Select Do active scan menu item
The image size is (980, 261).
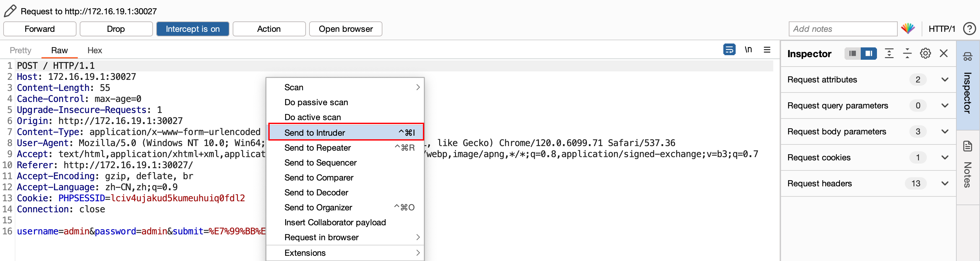tap(346, 117)
